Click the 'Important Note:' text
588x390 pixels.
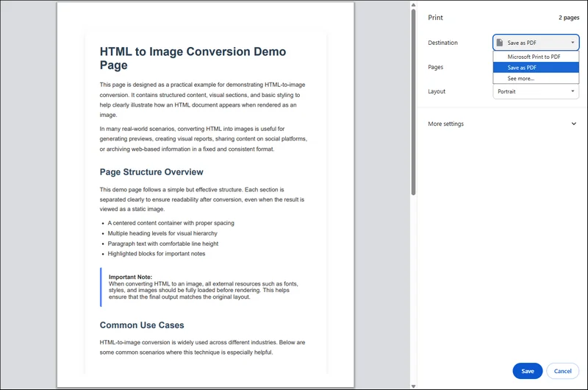130,277
